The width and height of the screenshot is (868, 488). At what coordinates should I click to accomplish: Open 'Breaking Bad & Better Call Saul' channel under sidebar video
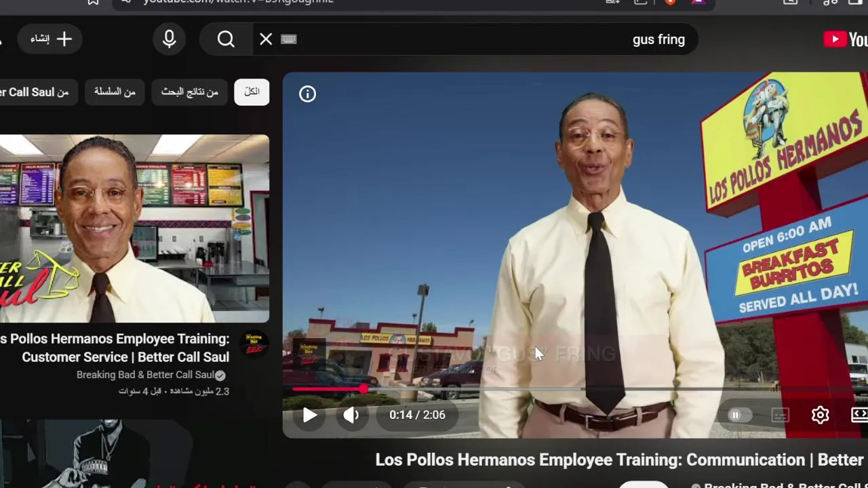(x=145, y=375)
